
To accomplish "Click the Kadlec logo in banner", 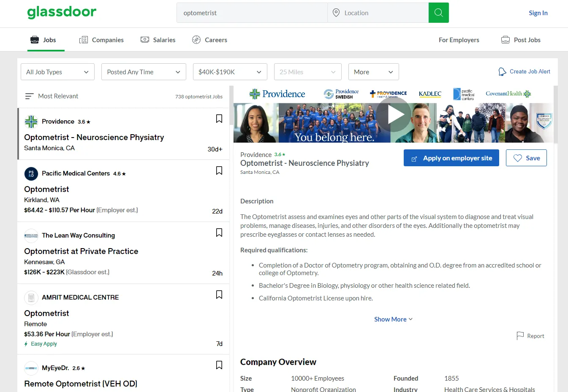I will [430, 94].
